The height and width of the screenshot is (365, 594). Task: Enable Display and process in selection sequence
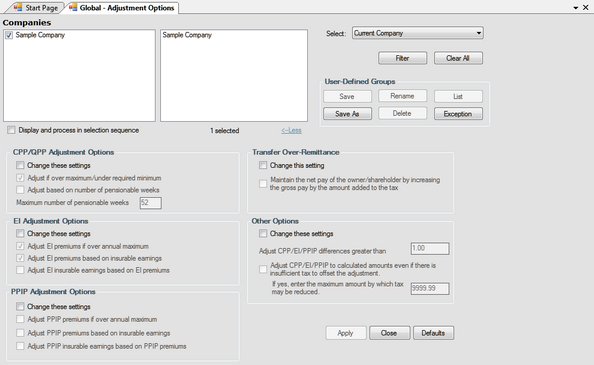(x=11, y=130)
